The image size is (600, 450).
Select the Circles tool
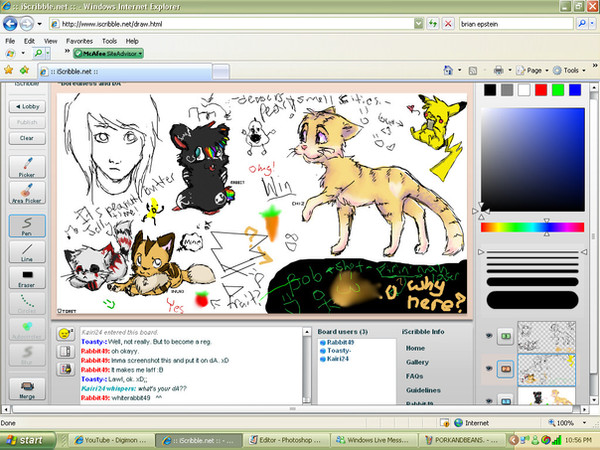(x=27, y=303)
